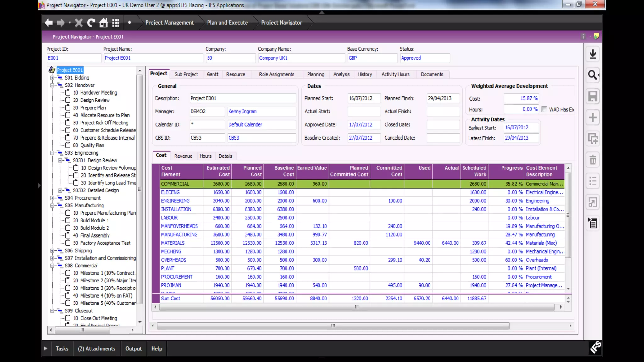Open the (2) Attachments panel
Image resolution: width=644 pixels, height=362 pixels.
(97, 348)
